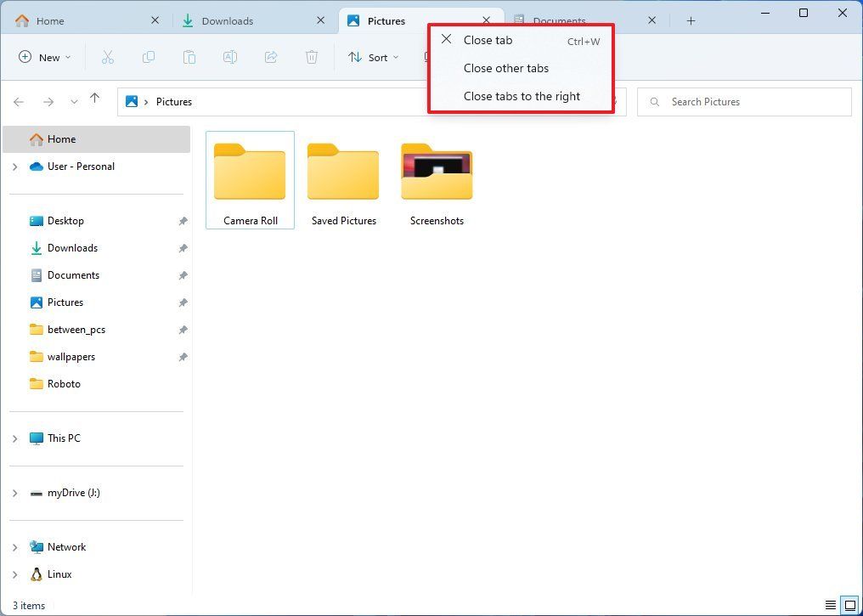Delete the selection using the trash icon
The image size is (863, 616).
312,57
